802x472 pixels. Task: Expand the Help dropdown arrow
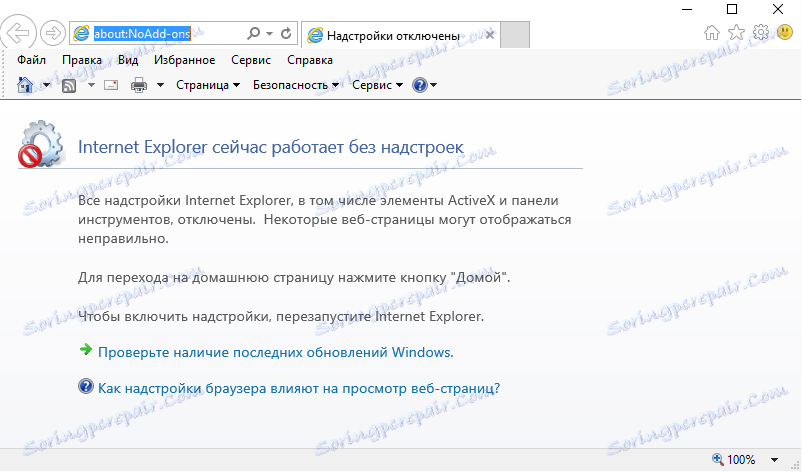433,85
